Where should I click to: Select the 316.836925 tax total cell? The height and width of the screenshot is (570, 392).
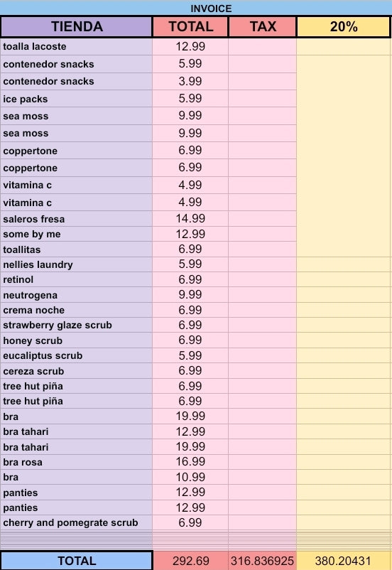click(262, 561)
